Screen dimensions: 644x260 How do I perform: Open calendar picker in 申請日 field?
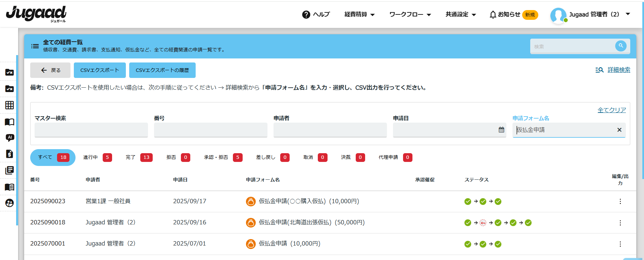coord(501,130)
